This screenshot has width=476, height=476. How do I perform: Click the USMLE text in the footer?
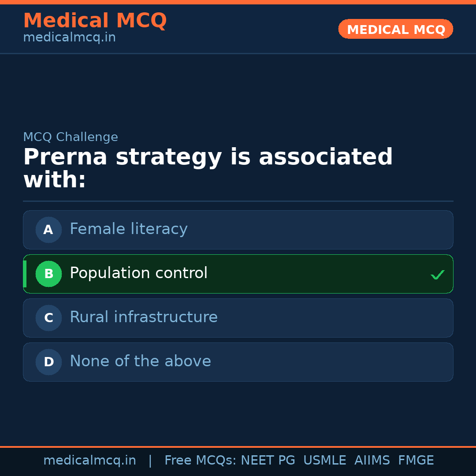(324, 461)
